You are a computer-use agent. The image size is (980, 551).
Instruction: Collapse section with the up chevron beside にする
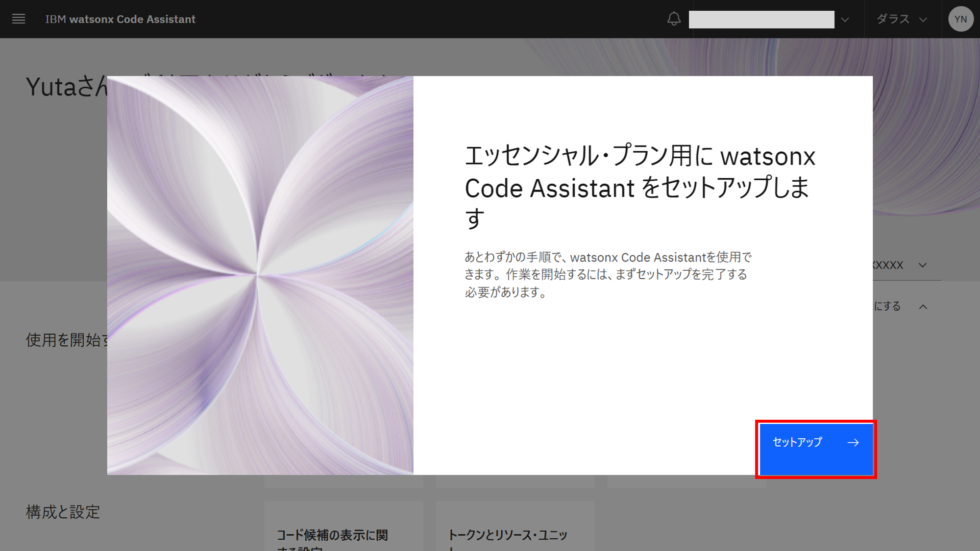(923, 307)
